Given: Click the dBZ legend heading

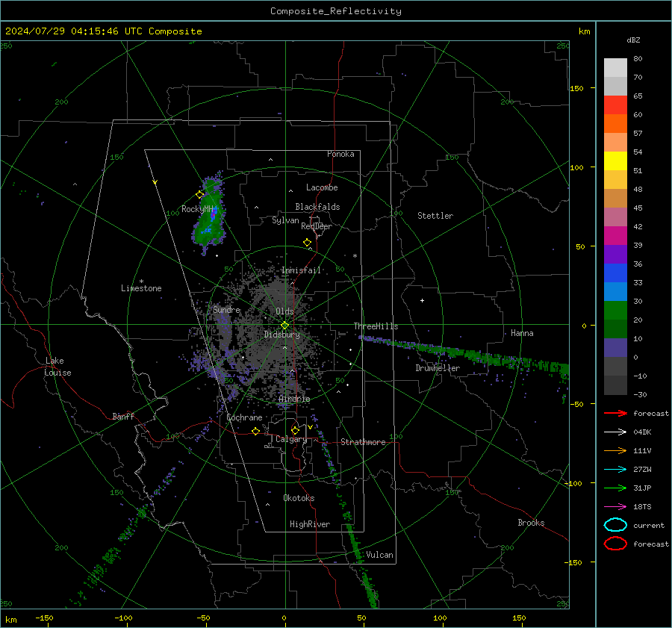Looking at the screenshot, I should tap(633, 40).
